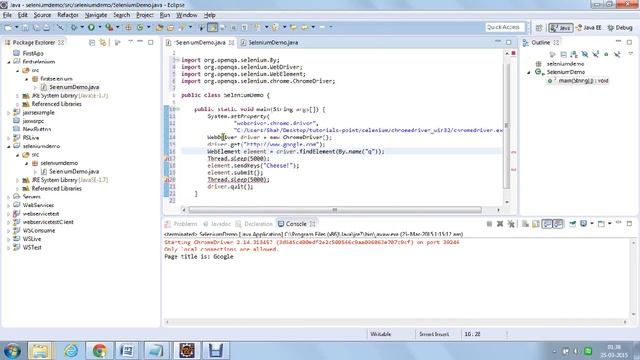This screenshot has width=640, height=360.
Task: Click the New file wizard icon
Action: coord(8,27)
